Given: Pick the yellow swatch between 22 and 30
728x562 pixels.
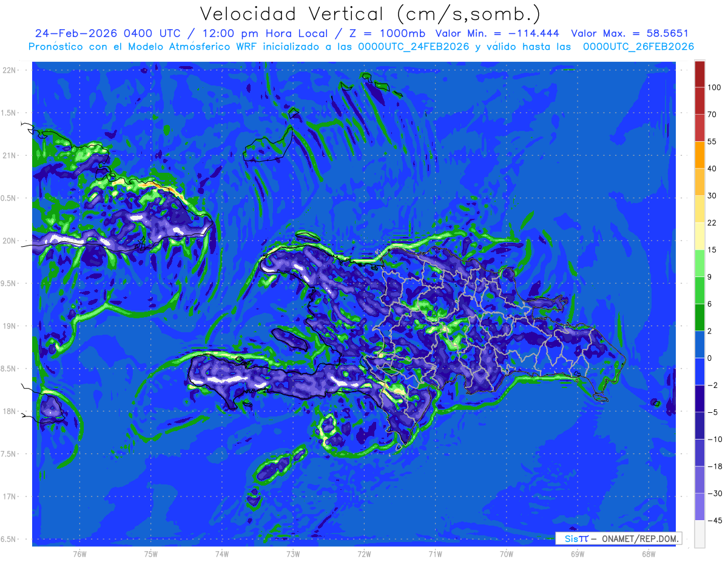Looking at the screenshot, I should 699,208.
